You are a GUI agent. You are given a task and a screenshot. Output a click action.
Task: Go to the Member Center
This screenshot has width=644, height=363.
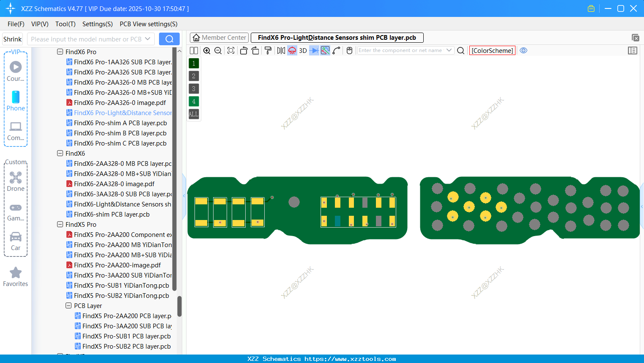pyautogui.click(x=219, y=38)
